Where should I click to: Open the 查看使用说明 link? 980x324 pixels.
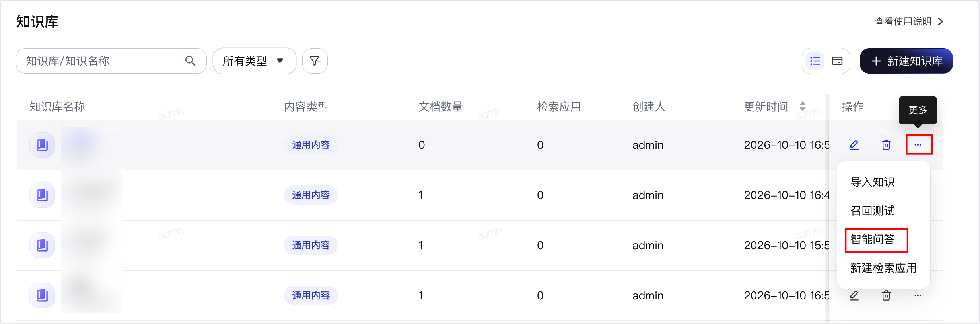tap(909, 21)
